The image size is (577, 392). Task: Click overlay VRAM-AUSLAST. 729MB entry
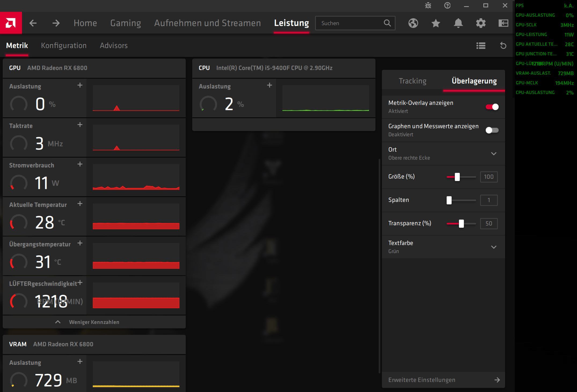pyautogui.click(x=545, y=73)
